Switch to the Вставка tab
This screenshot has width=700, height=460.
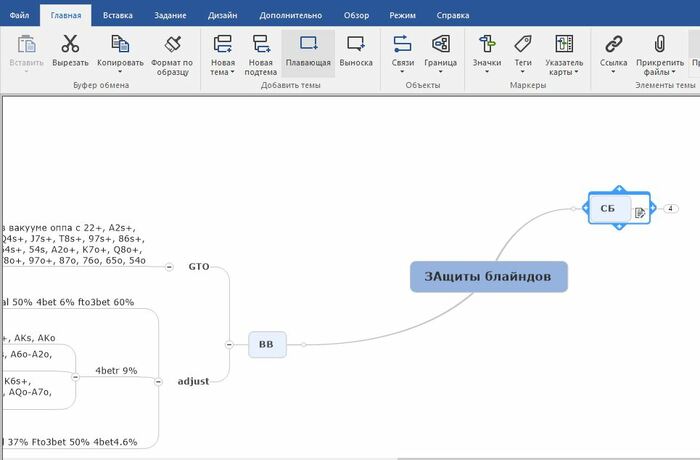click(x=117, y=15)
